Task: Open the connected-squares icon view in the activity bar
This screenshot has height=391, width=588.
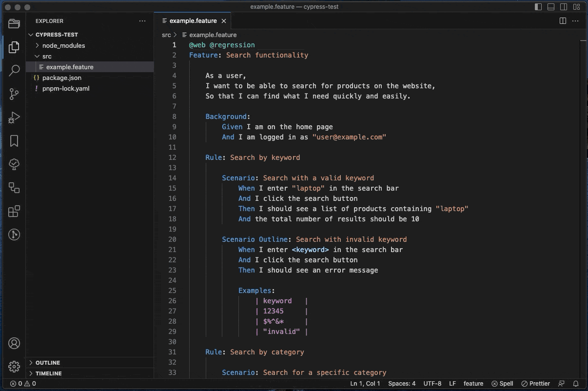Action: 14,188
